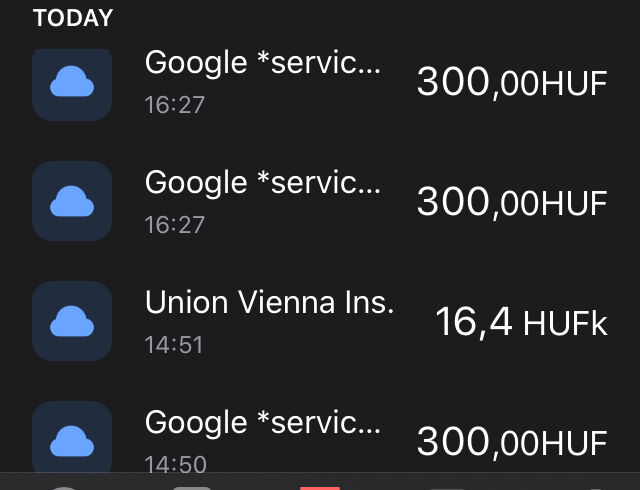This screenshot has width=640, height=490.
Task: Open the Union Vienna Ins. transaction name
Action: [269, 303]
